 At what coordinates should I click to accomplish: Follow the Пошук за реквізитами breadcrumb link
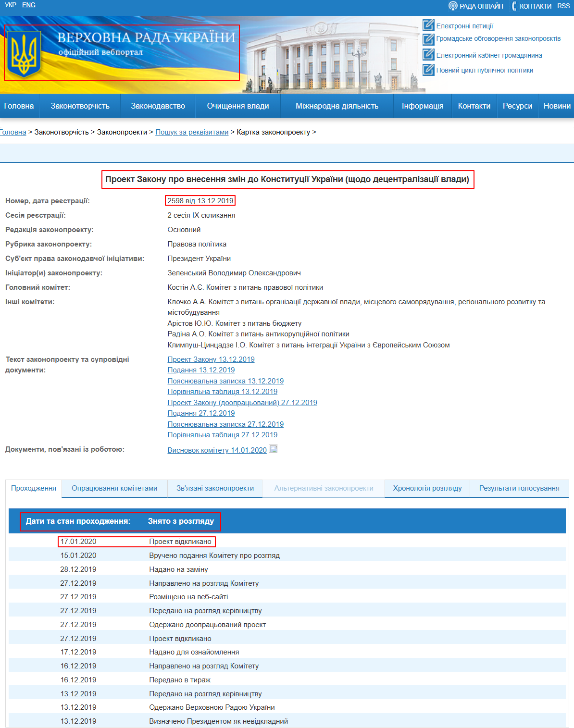[x=192, y=132]
